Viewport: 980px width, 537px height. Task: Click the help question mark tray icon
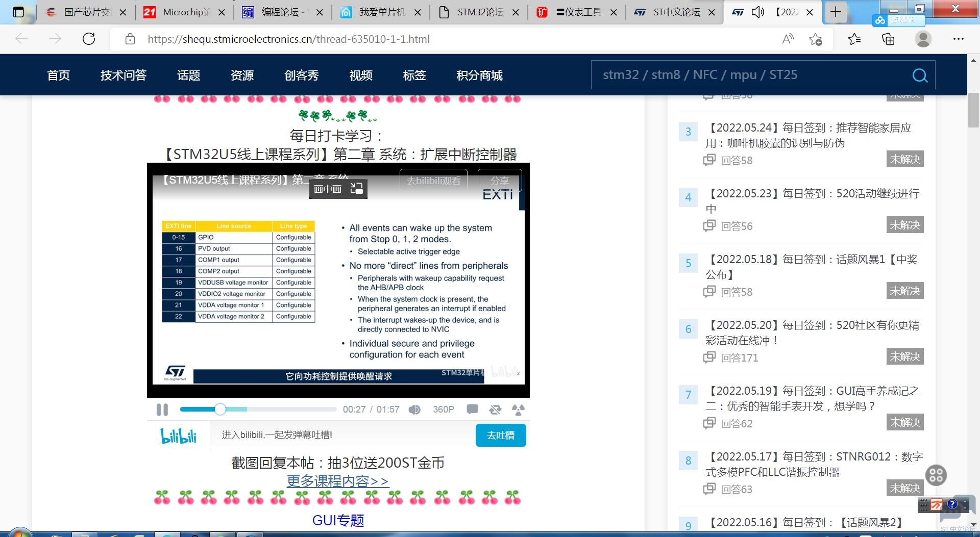[952, 504]
